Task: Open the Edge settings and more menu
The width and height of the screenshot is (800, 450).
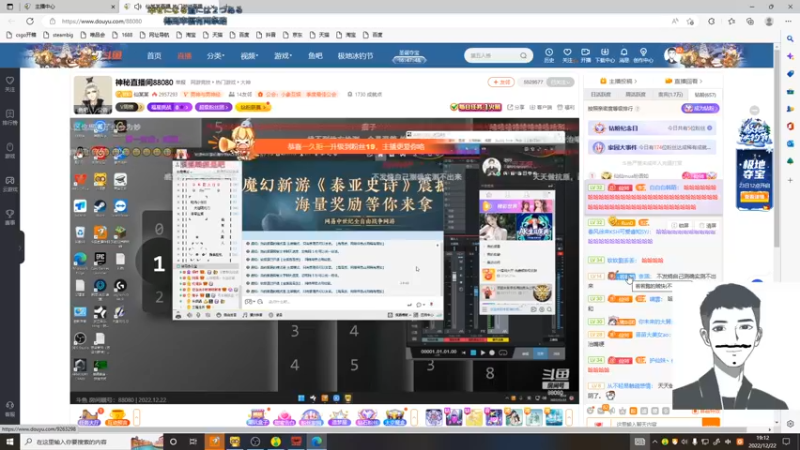Action: [x=788, y=21]
